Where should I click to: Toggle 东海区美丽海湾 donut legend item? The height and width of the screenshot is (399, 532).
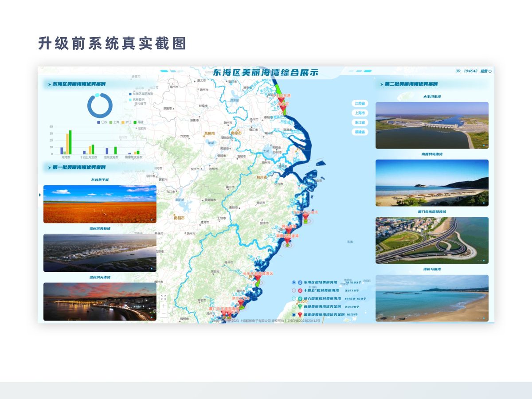pyautogui.click(x=141, y=94)
